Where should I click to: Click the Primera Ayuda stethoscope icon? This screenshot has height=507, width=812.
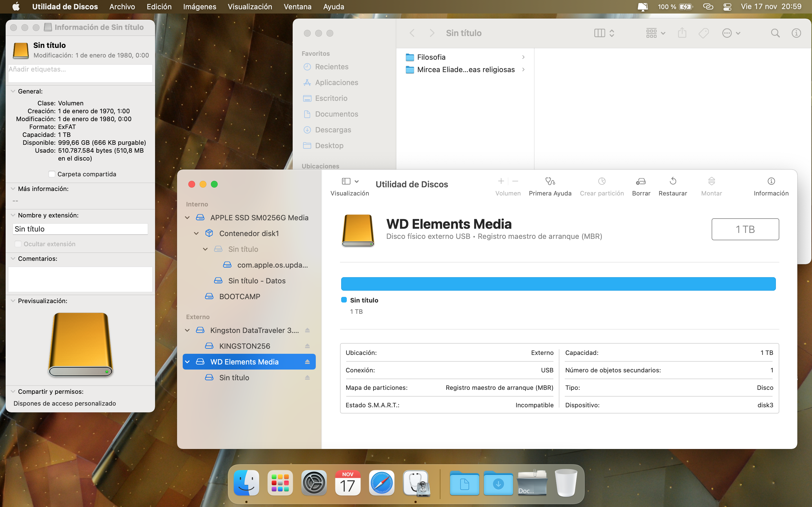tap(550, 181)
